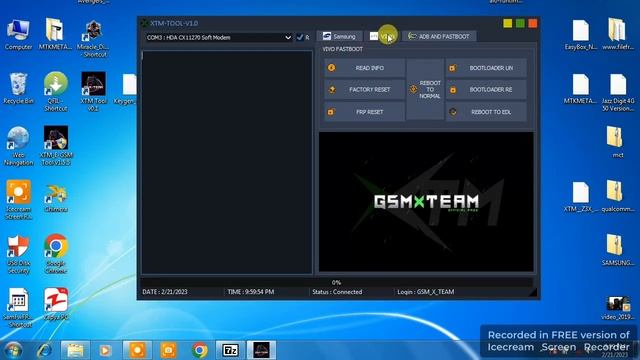
Task: Open the MTKMETA folder on left desktop
Action: 55,35
